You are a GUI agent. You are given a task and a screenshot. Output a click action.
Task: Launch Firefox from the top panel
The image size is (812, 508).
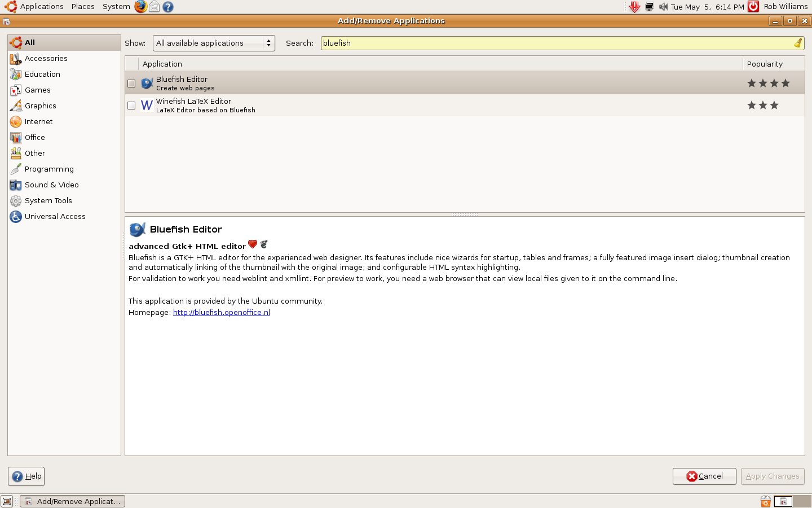tap(140, 7)
